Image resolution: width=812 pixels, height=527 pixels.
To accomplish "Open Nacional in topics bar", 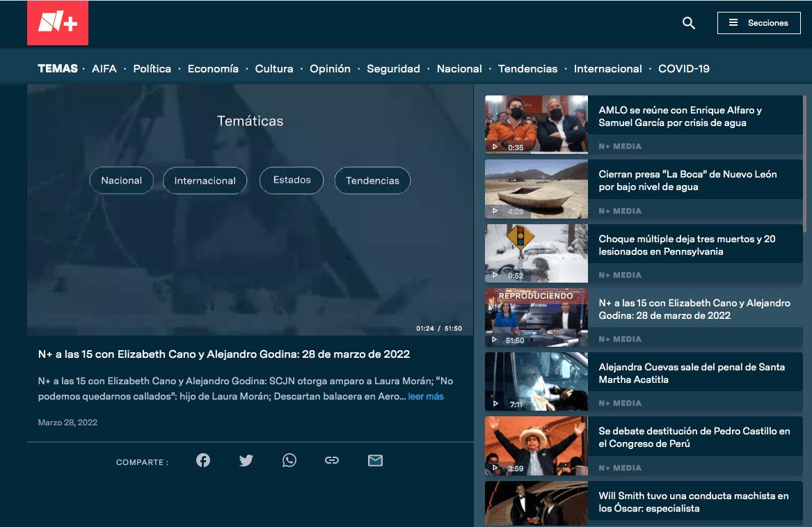I will 459,68.
